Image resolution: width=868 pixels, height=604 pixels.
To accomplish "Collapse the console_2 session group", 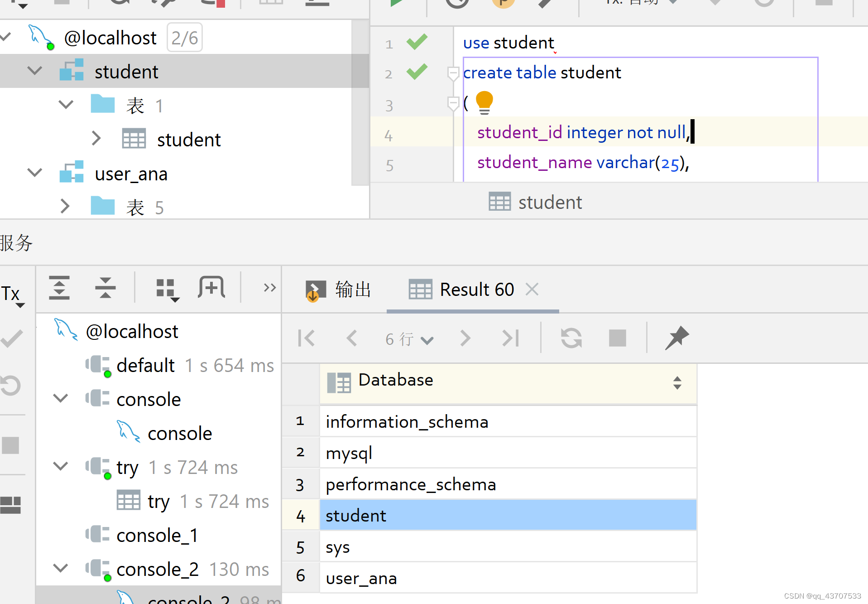I will [61, 568].
